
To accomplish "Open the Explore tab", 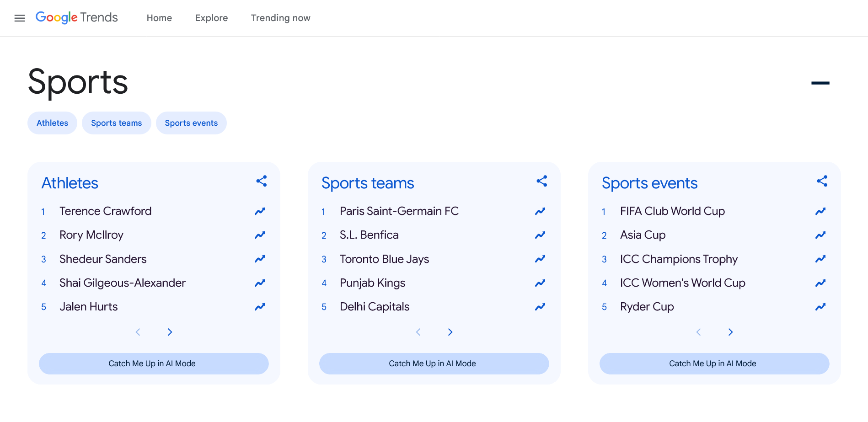I will click(x=211, y=18).
